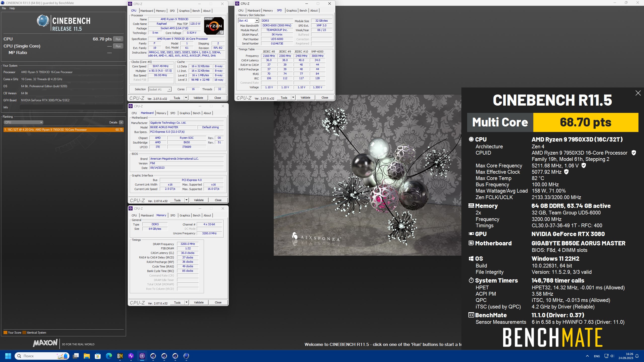
Task: Run the Cinebench CPU multi-core test
Action: point(118,39)
